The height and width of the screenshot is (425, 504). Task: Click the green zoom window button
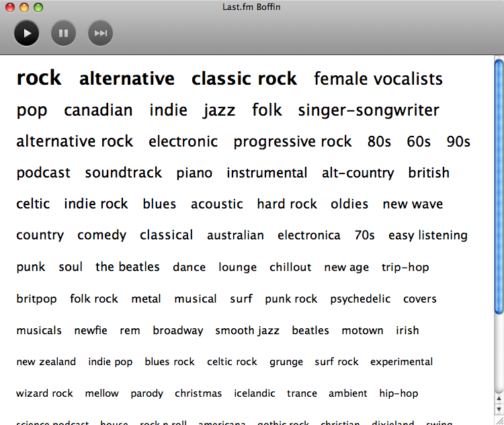click(x=38, y=7)
